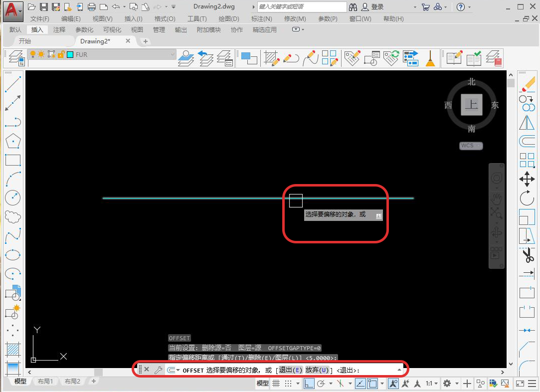The width and height of the screenshot is (540, 392).
Task: Click the cyan FUR layer color swatch
Action: pos(70,54)
